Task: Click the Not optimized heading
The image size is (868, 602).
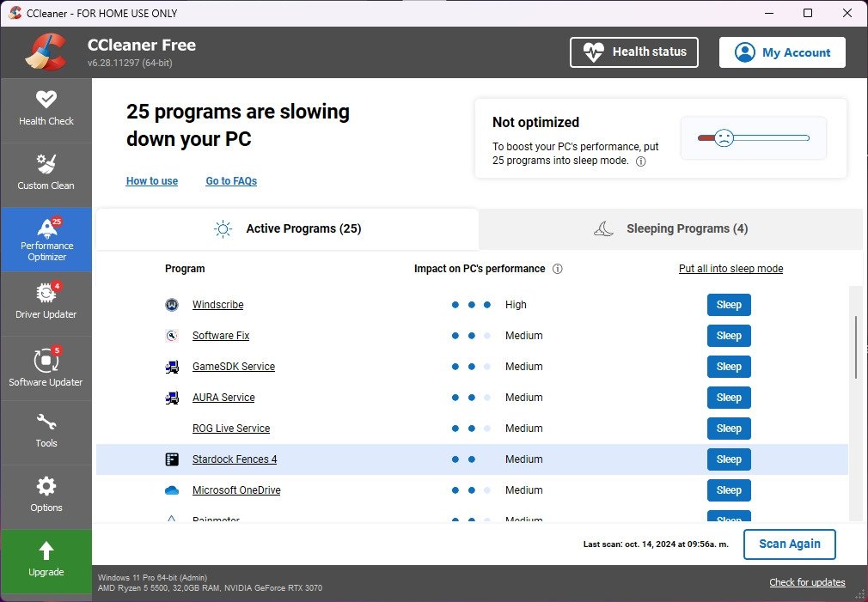Action: (535, 122)
